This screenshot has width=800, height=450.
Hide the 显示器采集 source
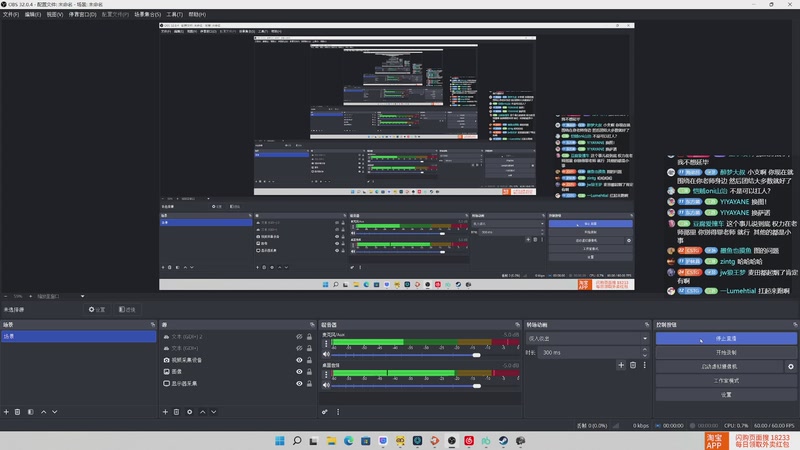pos(299,383)
